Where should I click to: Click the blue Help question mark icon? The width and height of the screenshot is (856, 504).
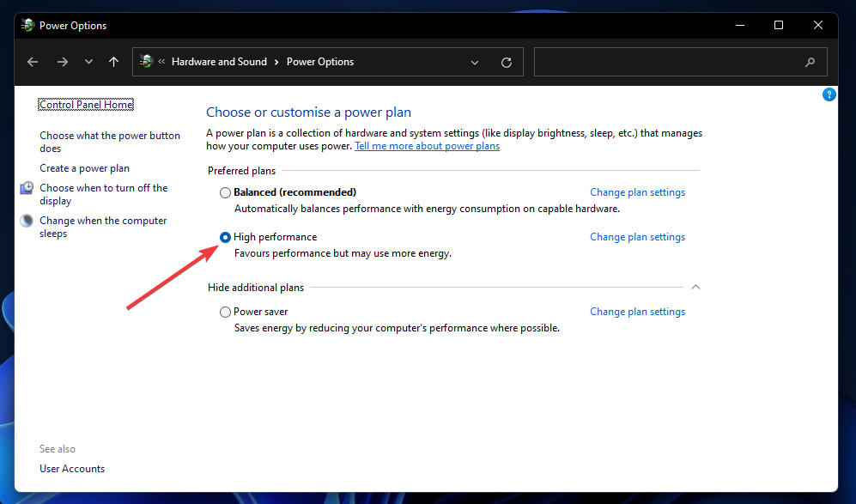click(829, 94)
